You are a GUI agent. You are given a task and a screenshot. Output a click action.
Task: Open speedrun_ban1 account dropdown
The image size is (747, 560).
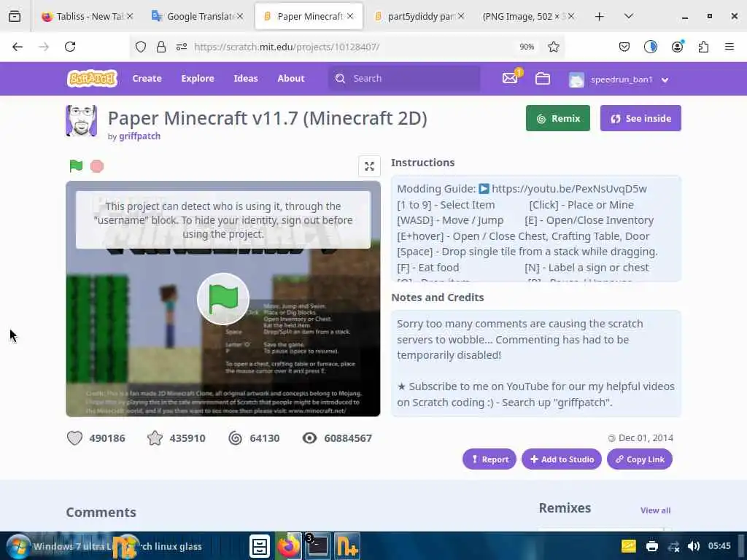(619, 79)
